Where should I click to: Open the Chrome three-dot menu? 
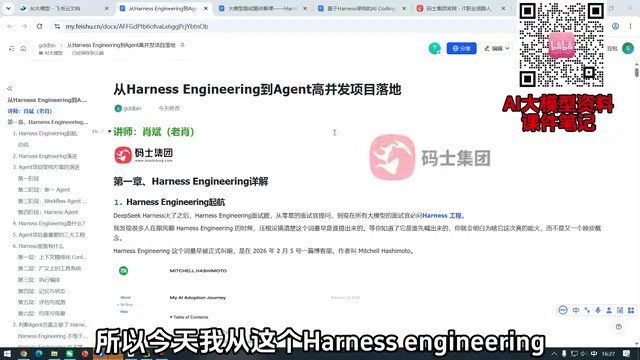click(631, 26)
